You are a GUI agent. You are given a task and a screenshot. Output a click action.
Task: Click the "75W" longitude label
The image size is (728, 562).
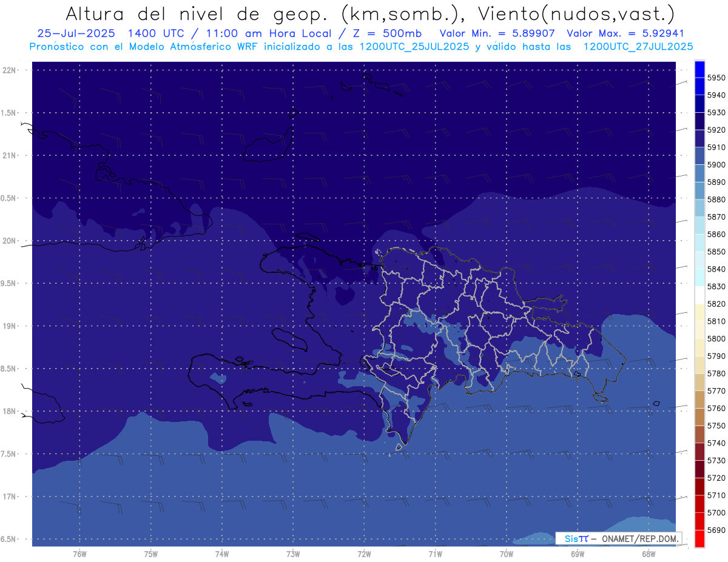(150, 554)
